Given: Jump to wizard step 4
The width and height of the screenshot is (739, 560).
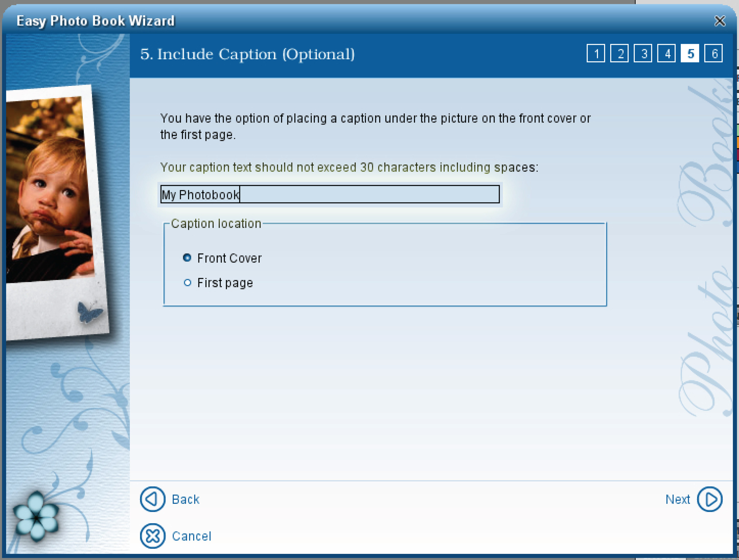Looking at the screenshot, I should click(666, 53).
